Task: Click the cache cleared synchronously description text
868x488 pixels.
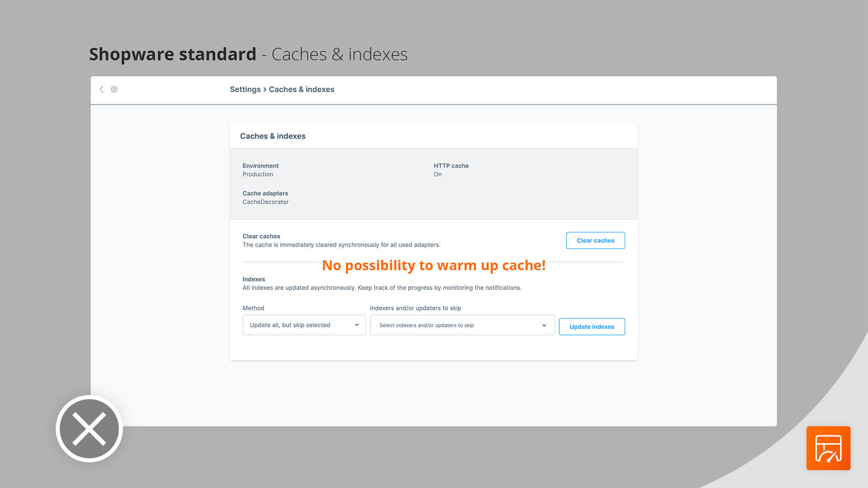Action: pyautogui.click(x=341, y=245)
